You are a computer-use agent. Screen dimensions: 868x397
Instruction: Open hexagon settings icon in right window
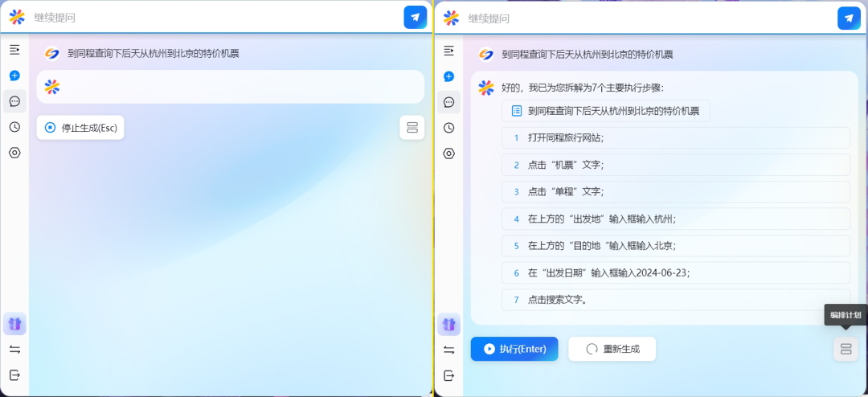coord(449,153)
